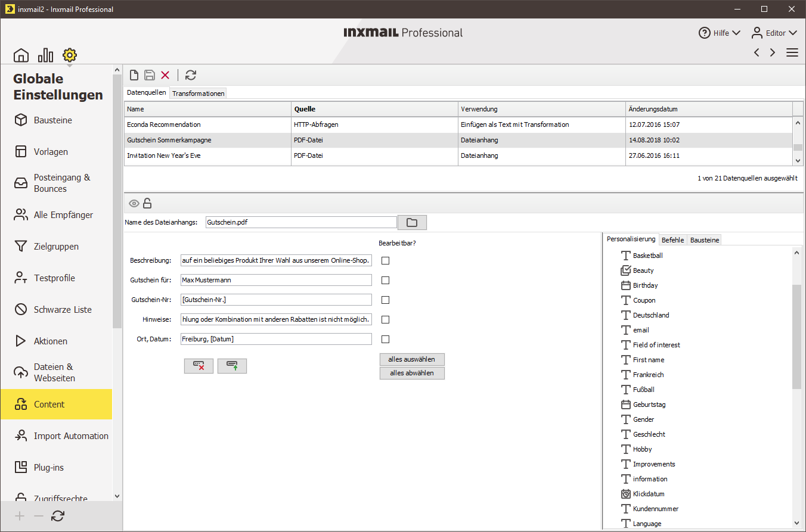This screenshot has width=806, height=532.
Task: Click the insert field button with green arrow
Action: 232,366
